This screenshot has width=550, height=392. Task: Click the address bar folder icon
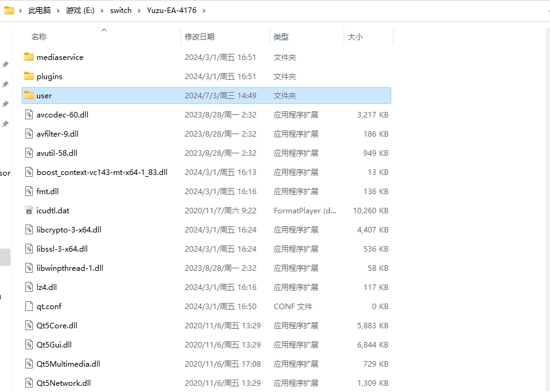pyautogui.click(x=9, y=11)
